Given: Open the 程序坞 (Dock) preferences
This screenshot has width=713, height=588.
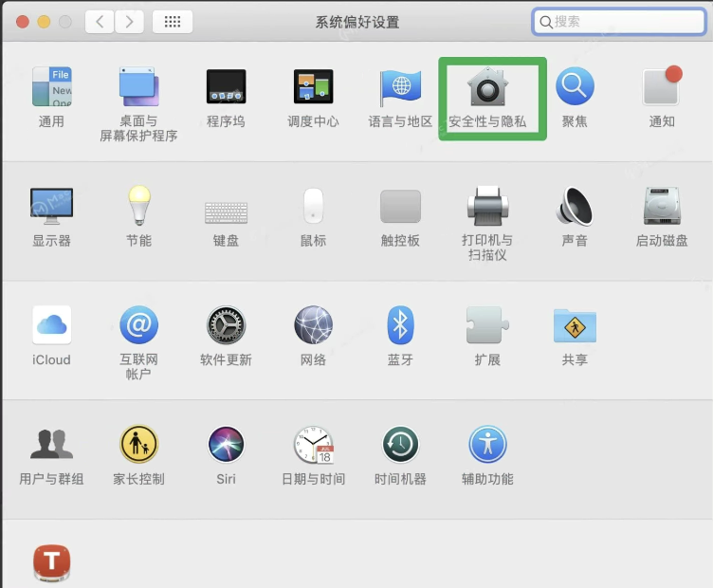Looking at the screenshot, I should [x=226, y=87].
